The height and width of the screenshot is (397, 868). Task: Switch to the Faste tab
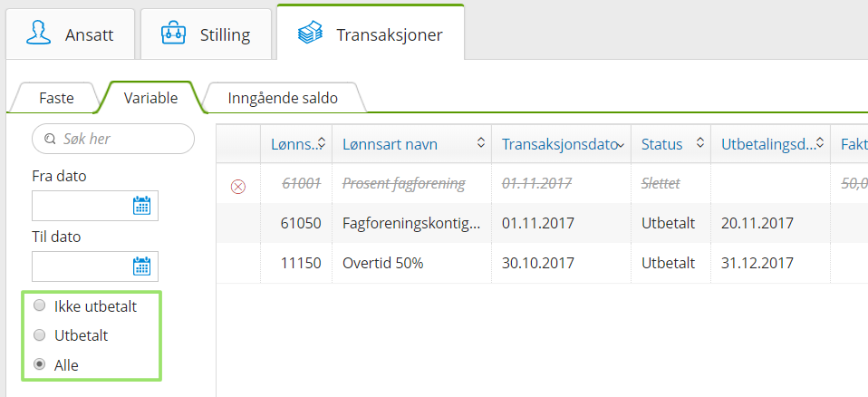(x=56, y=98)
